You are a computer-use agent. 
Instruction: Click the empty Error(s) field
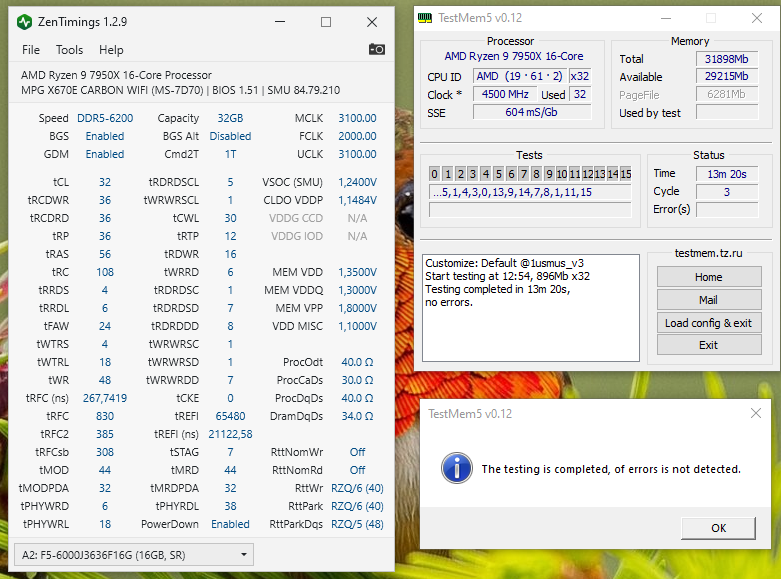coord(727,210)
